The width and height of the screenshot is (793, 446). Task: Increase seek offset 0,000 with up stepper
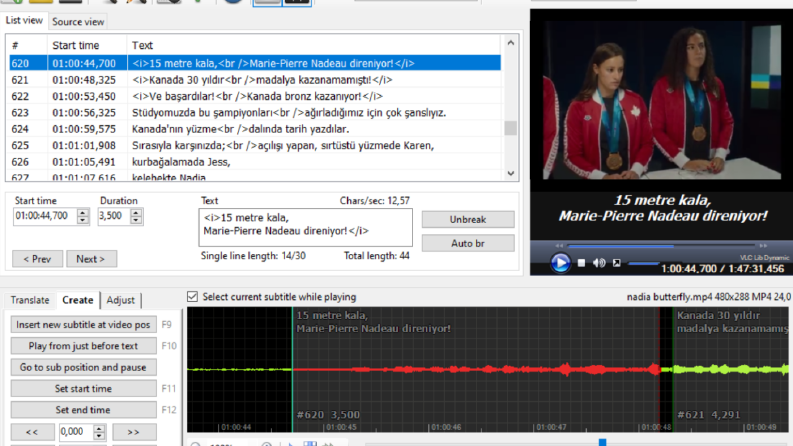(x=99, y=429)
